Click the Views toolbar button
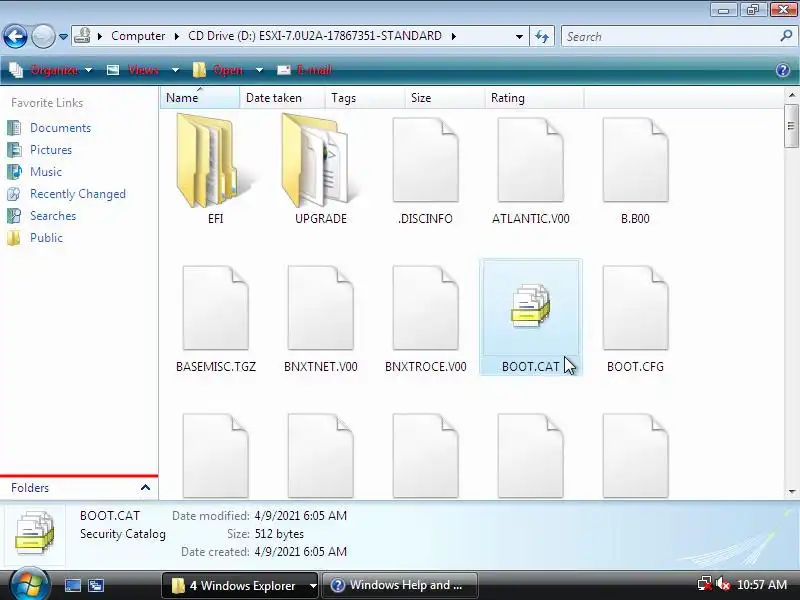This screenshot has width=800, height=600. 134,70
